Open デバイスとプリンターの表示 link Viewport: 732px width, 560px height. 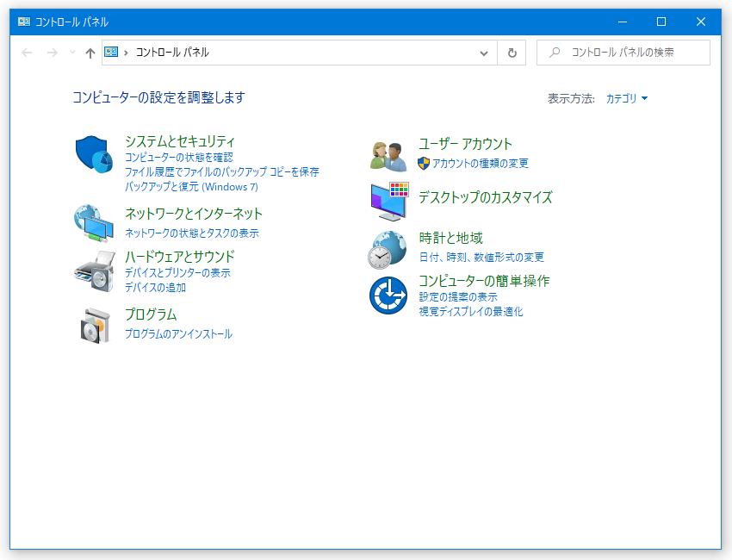178,273
